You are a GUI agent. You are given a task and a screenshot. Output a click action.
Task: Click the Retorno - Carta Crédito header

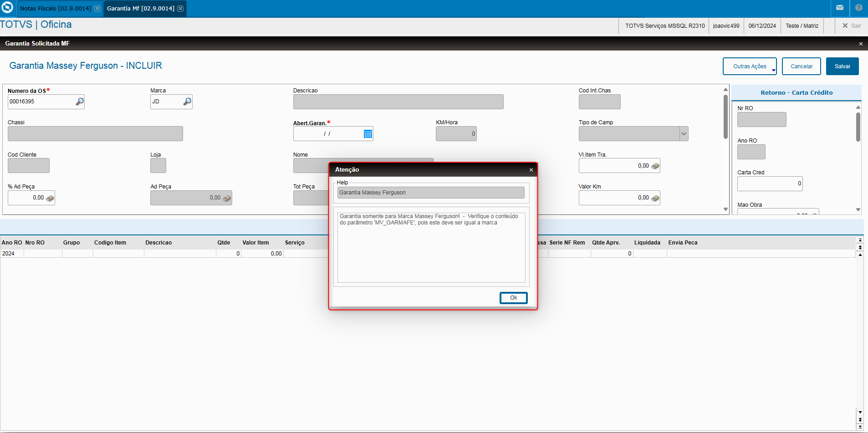point(797,93)
